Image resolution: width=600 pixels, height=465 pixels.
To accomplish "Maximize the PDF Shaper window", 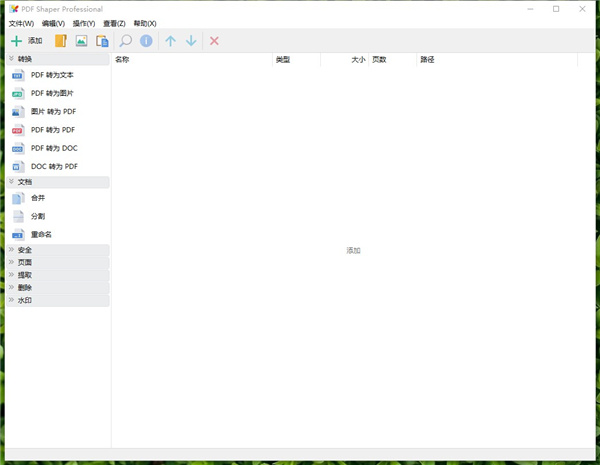I will tap(556, 9).
